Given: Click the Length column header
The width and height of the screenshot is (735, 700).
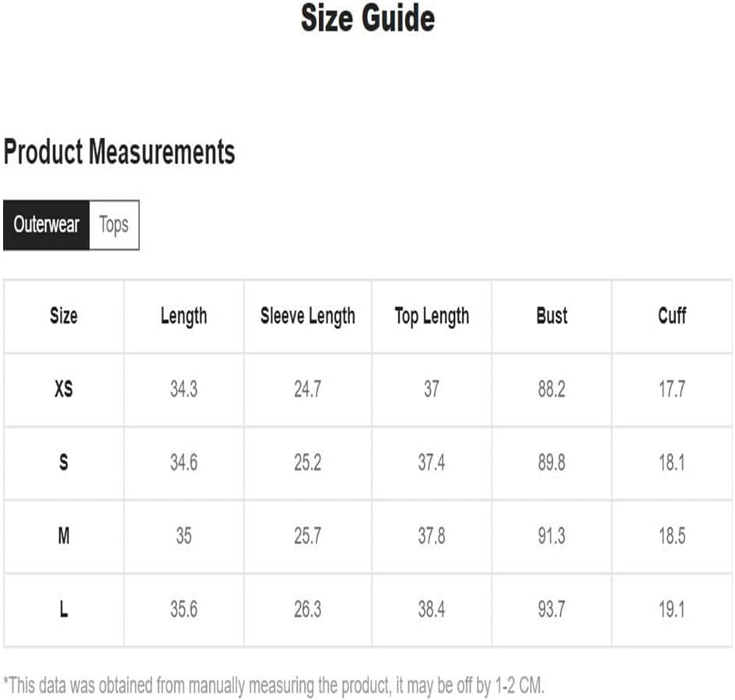Looking at the screenshot, I should coord(184,317).
